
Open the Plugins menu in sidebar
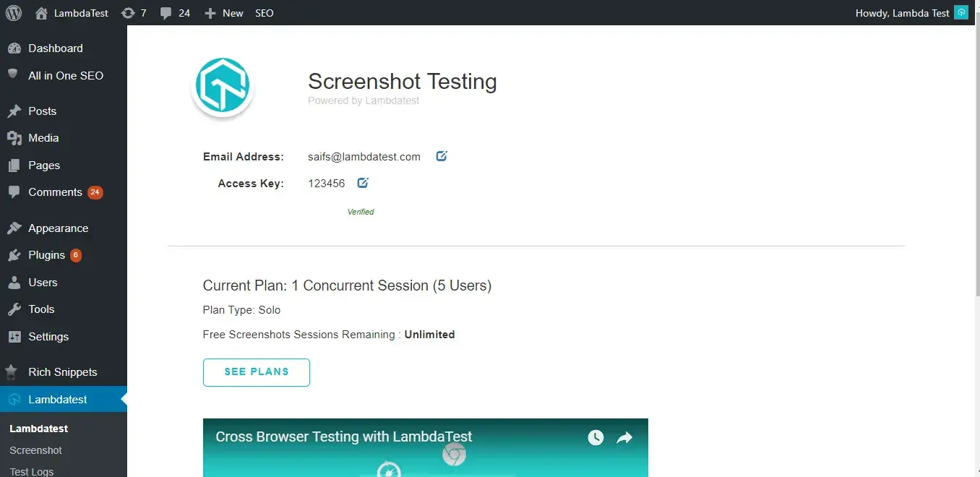(47, 255)
